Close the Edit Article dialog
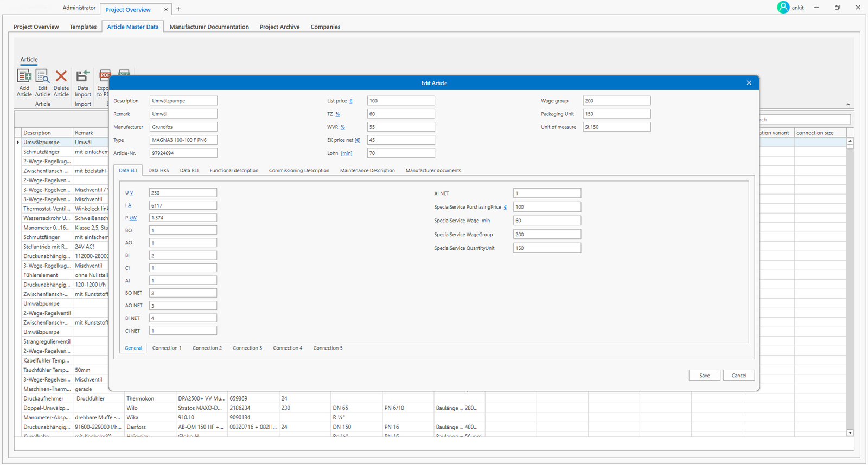Image resolution: width=868 pixels, height=465 pixels. pos(749,83)
